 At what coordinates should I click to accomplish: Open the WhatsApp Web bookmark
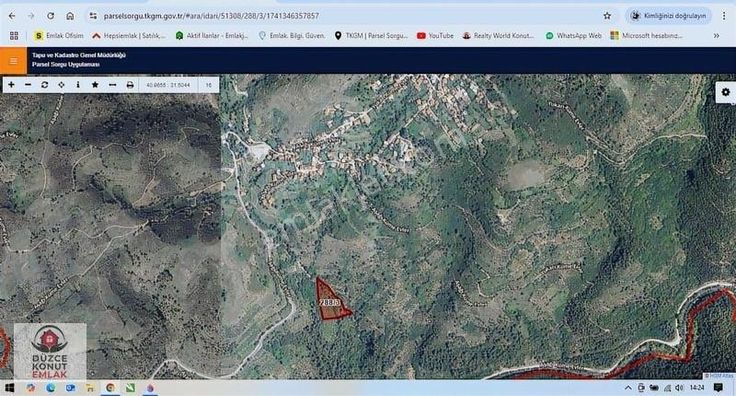point(573,36)
